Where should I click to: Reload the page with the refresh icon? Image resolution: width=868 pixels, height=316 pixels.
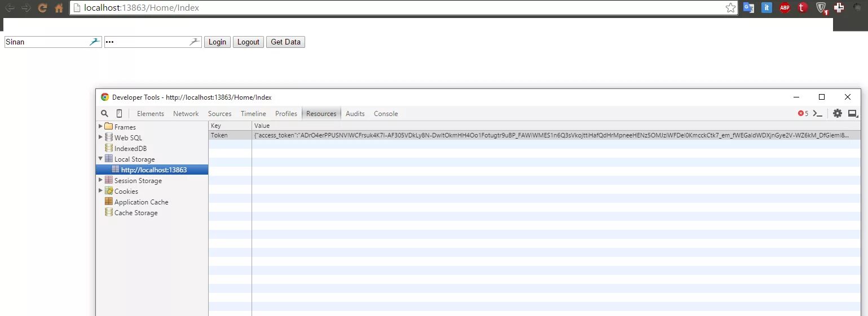click(42, 8)
